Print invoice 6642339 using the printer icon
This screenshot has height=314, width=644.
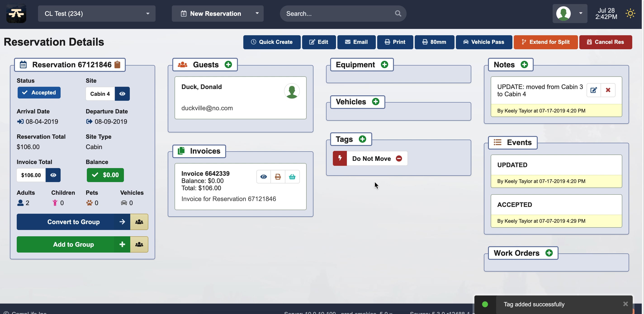(278, 177)
